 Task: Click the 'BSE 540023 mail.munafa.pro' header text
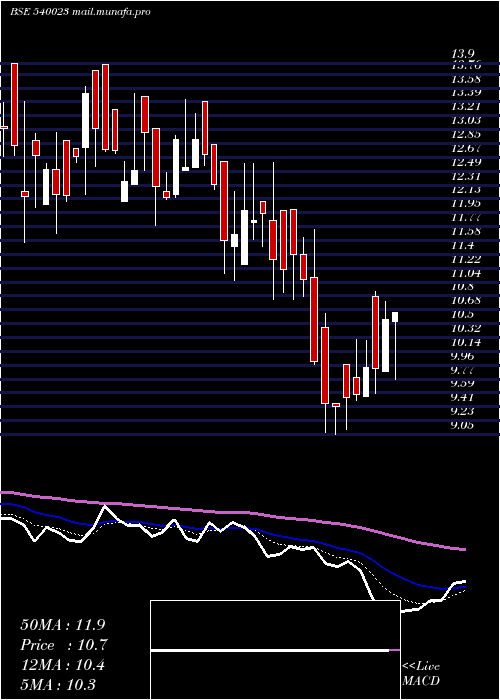pyautogui.click(x=80, y=12)
